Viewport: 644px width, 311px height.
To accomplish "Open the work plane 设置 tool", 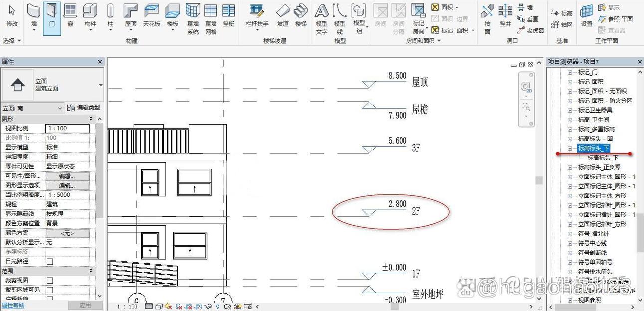I will click(587, 15).
